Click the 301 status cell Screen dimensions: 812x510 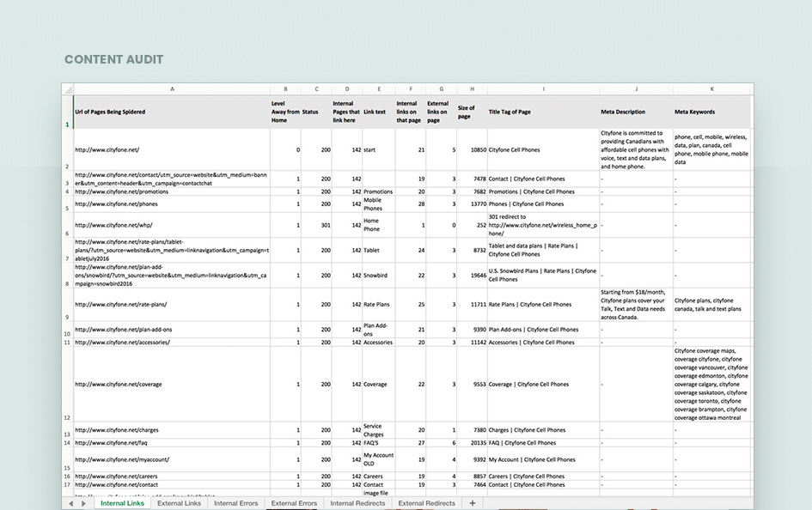316,225
